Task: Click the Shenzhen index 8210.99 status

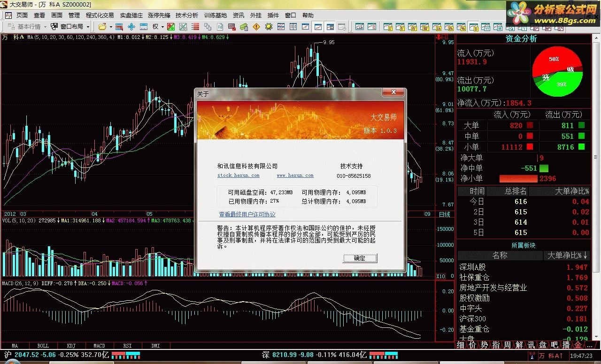Action: coord(314,355)
